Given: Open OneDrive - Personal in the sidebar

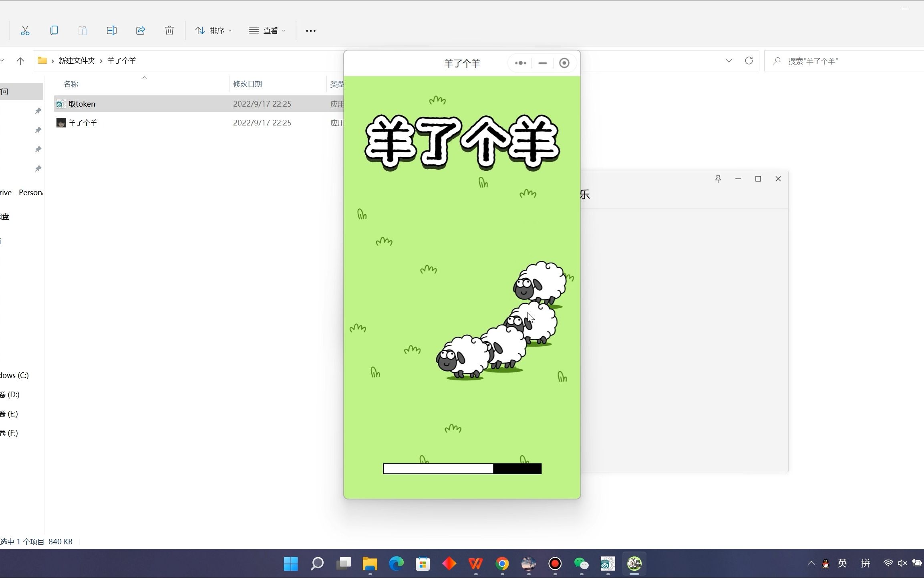Looking at the screenshot, I should (22, 192).
